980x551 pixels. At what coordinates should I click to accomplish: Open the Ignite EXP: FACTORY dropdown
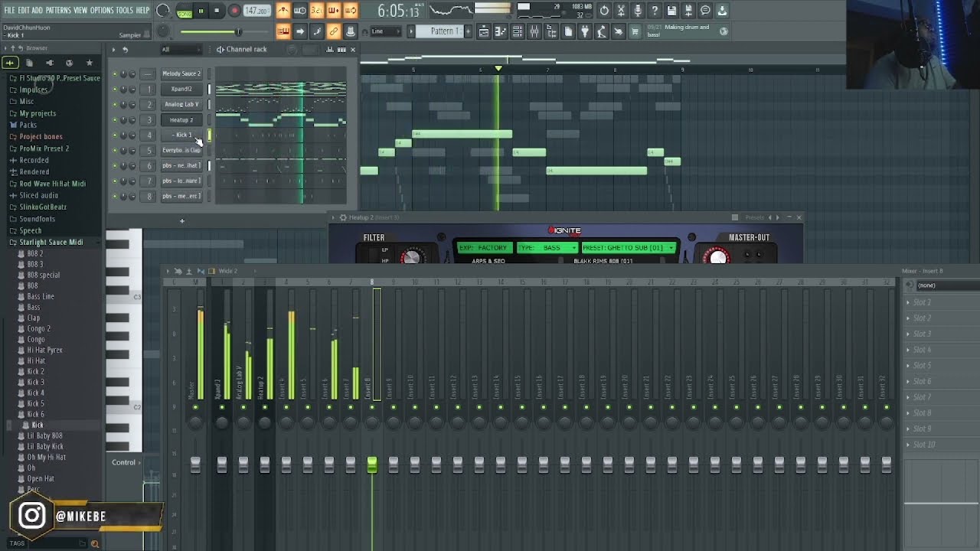(x=484, y=248)
